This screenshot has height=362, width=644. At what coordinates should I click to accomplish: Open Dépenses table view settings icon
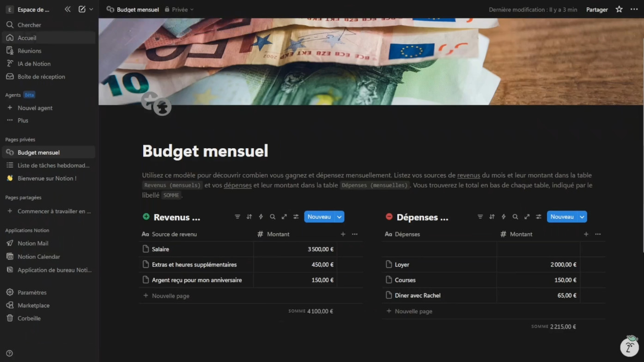point(539,217)
